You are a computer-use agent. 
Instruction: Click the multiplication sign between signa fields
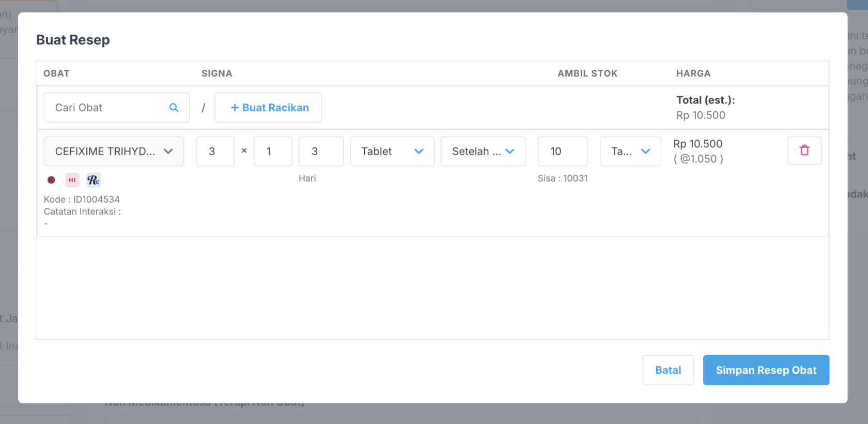244,151
